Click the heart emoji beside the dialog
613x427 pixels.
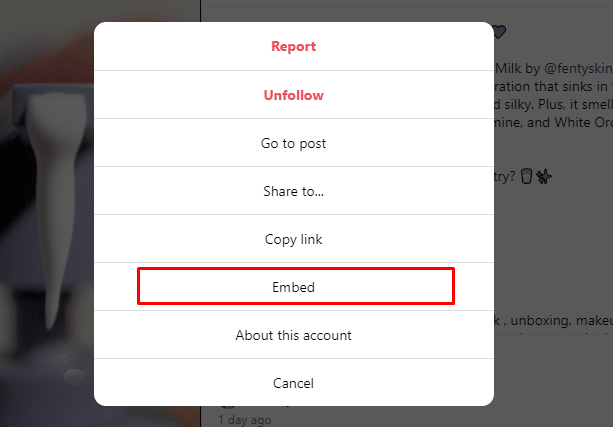500,32
